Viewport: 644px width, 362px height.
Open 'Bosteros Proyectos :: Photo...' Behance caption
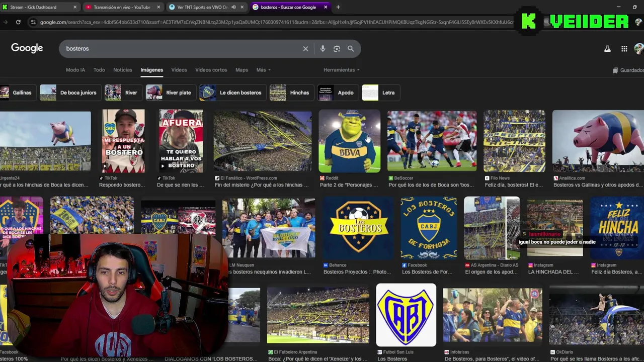coord(357,272)
